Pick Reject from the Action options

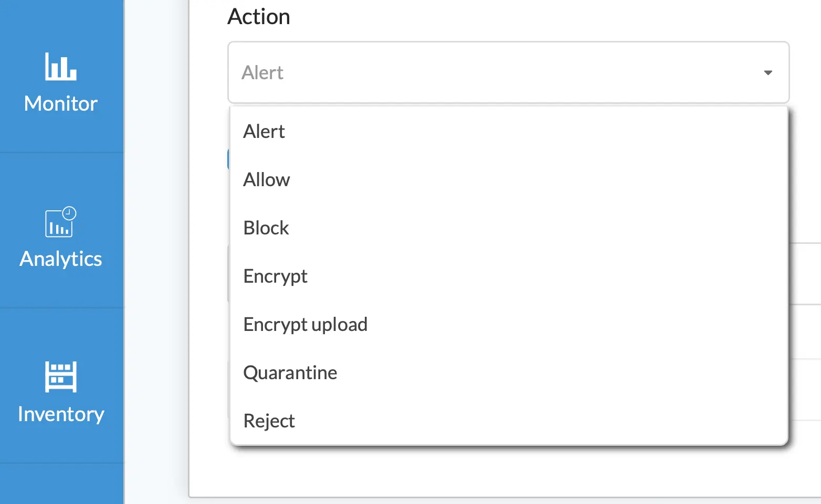pos(269,421)
